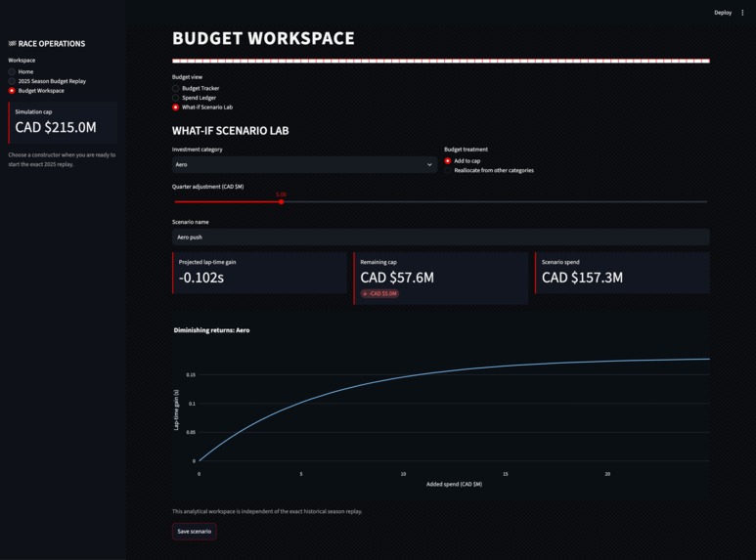The image size is (756, 560).
Task: Click the Scenario spend value CAD $157.3M
Action: click(x=582, y=278)
